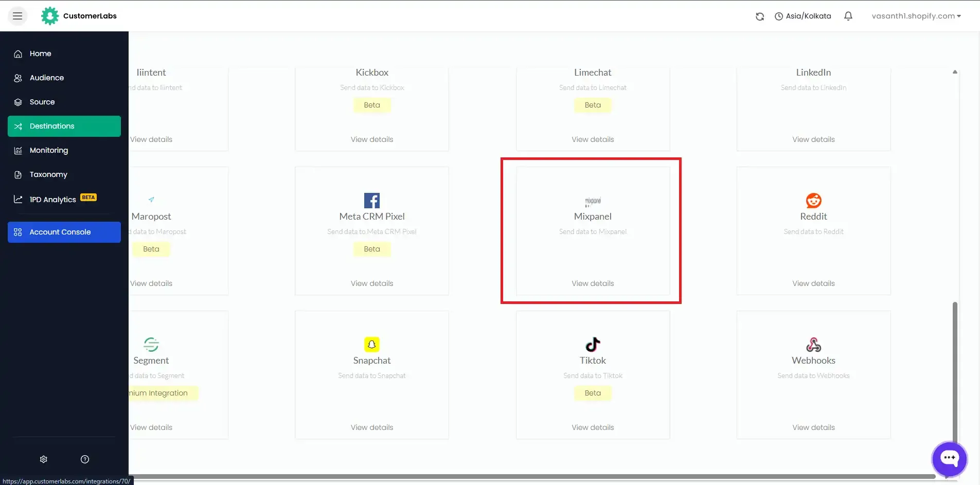Click the Monitoring chart icon

point(18,150)
